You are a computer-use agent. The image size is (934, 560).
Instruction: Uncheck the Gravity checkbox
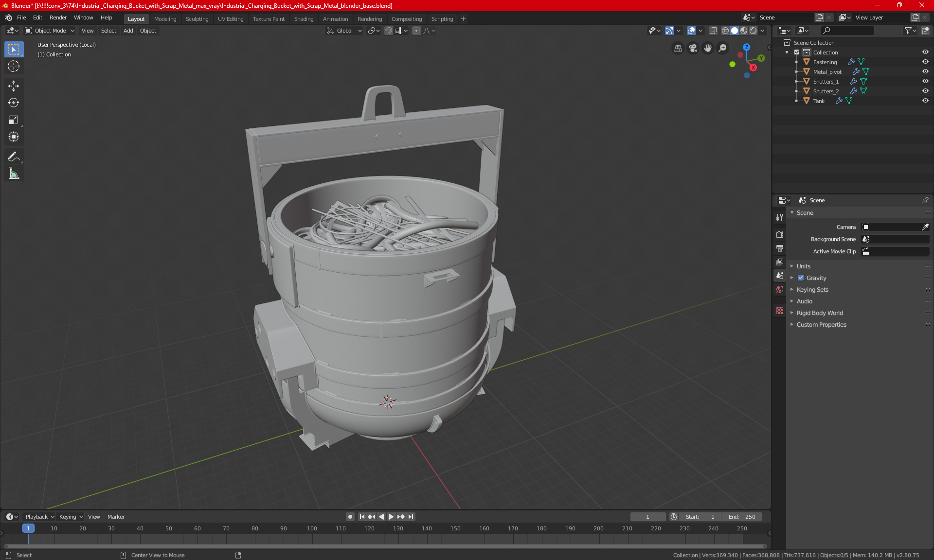pos(801,278)
